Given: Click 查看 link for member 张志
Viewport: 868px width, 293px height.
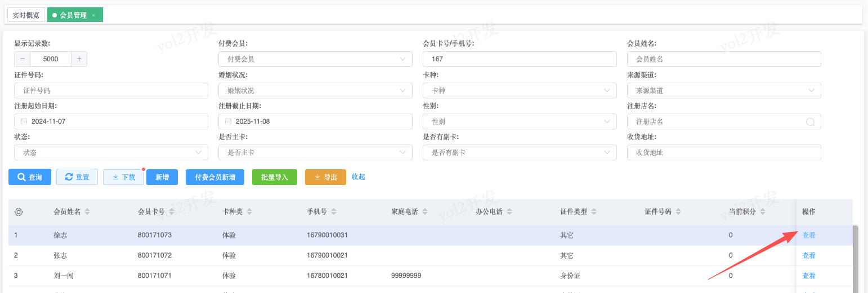Looking at the screenshot, I should click(x=809, y=255).
